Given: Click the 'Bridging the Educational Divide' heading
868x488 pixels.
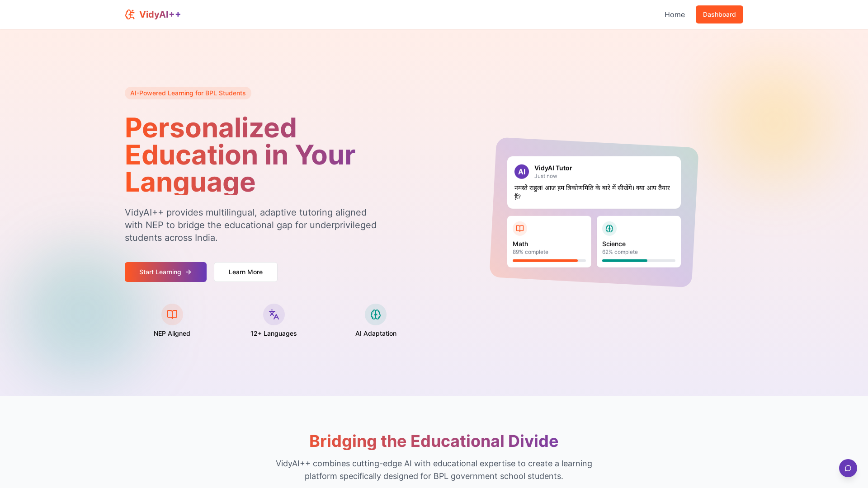Looking at the screenshot, I should 434,441.
